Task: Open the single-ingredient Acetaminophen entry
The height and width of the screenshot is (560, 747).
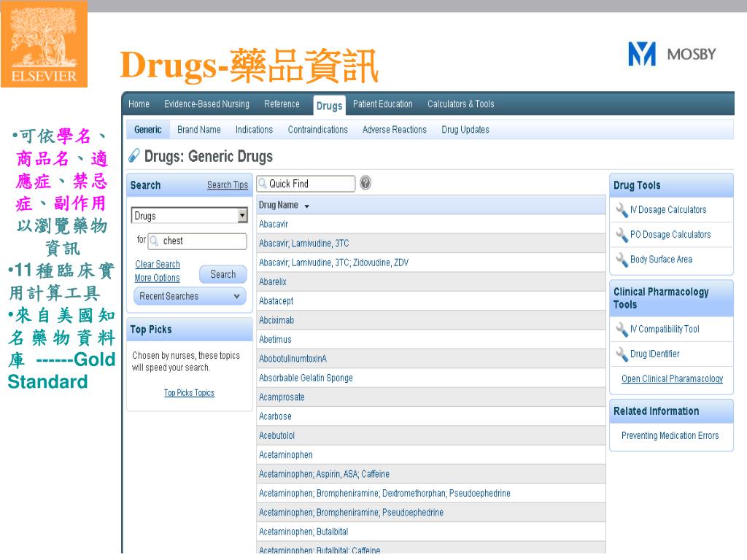Action: [x=286, y=455]
